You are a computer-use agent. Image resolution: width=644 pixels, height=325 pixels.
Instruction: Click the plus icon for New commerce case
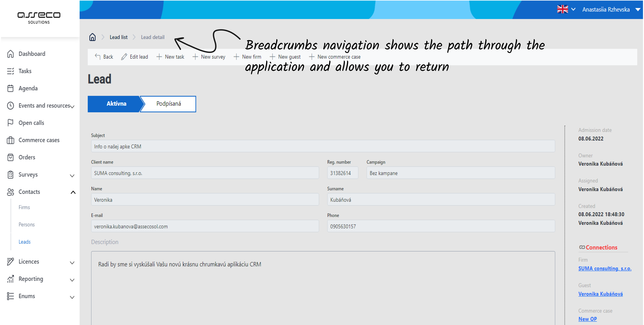(x=312, y=57)
